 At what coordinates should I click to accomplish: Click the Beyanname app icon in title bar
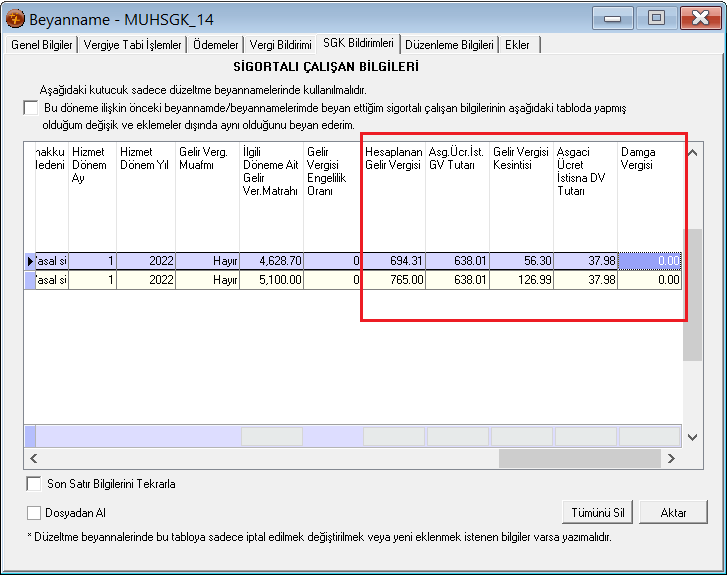click(x=15, y=18)
